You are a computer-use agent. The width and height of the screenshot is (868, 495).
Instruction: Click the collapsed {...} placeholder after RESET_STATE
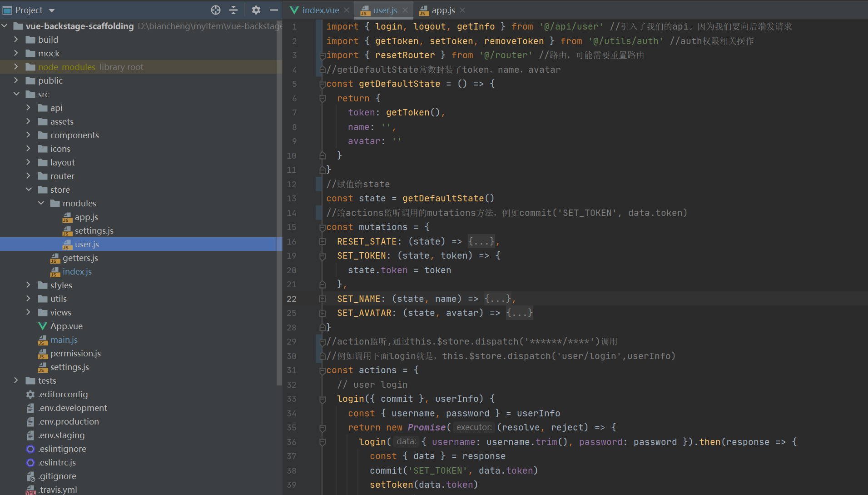tap(481, 241)
